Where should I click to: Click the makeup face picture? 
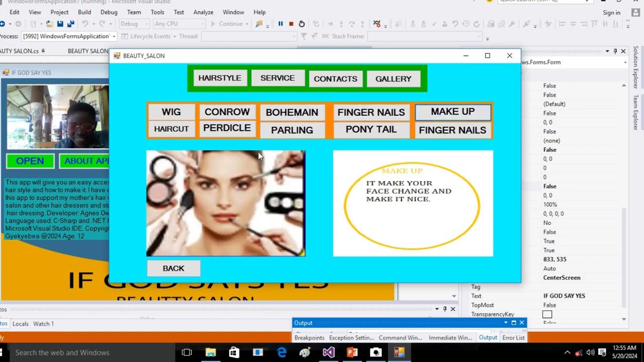pos(225,203)
